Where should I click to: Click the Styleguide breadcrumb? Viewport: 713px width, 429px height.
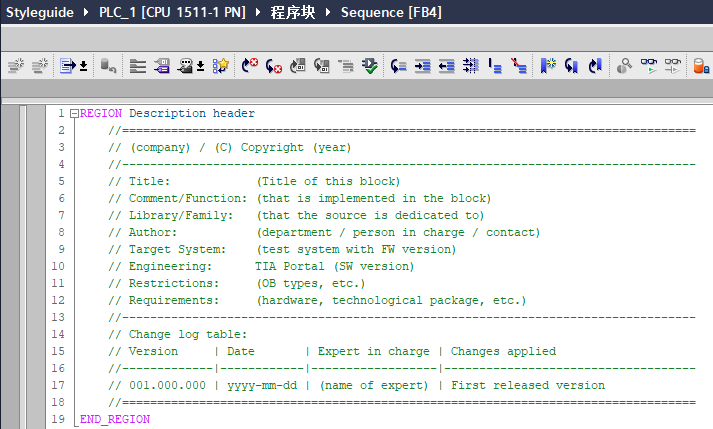coord(40,12)
